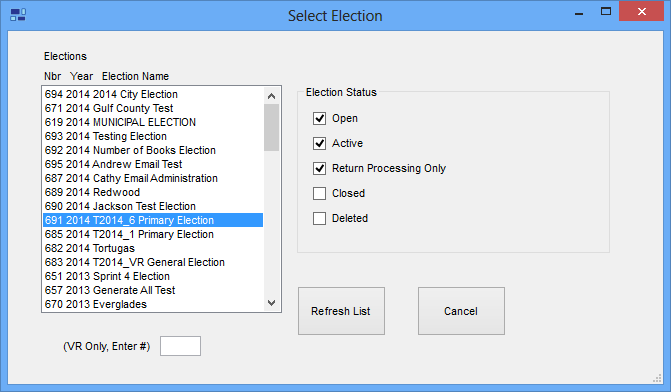Click the Refresh List button
671x392 pixels.
click(x=341, y=311)
